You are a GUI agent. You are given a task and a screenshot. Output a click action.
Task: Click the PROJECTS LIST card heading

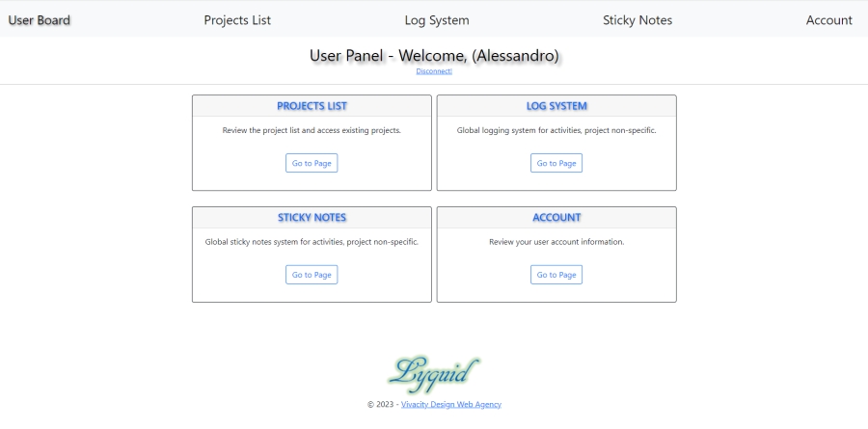pyautogui.click(x=312, y=106)
